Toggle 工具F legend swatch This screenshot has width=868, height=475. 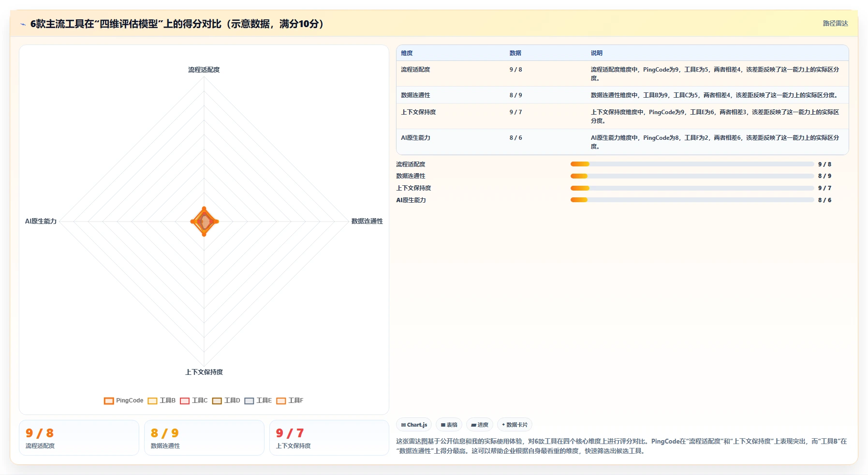click(281, 401)
